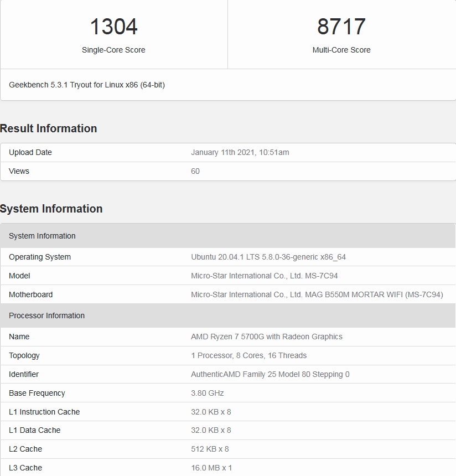Image resolution: width=456 pixels, height=476 pixels.
Task: Click the AMD Ryzen 7 5700G processor name
Action: [x=267, y=337]
